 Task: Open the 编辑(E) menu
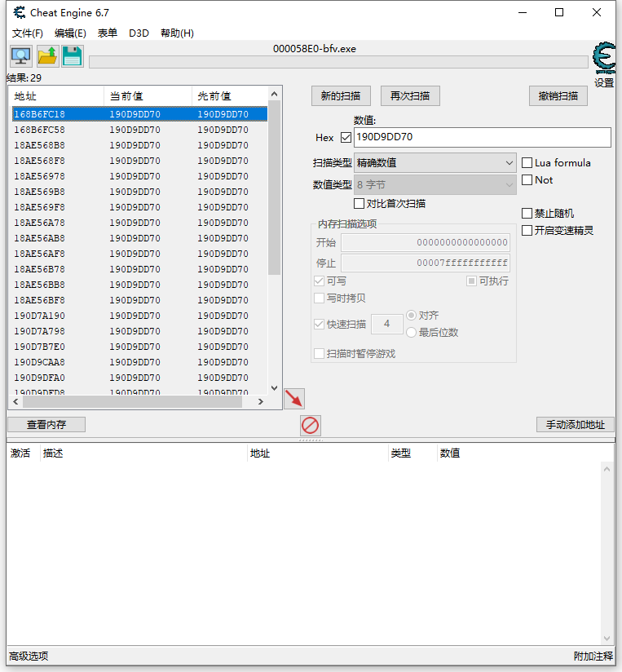pos(70,33)
